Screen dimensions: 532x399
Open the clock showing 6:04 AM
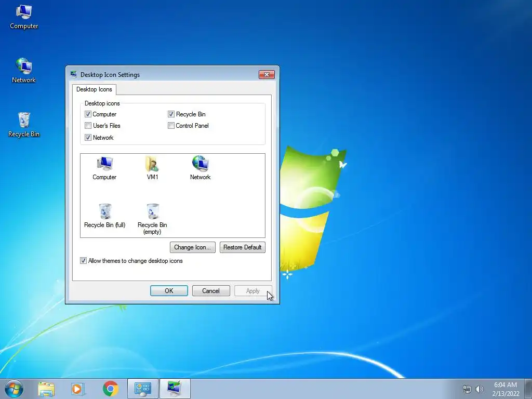click(506, 389)
